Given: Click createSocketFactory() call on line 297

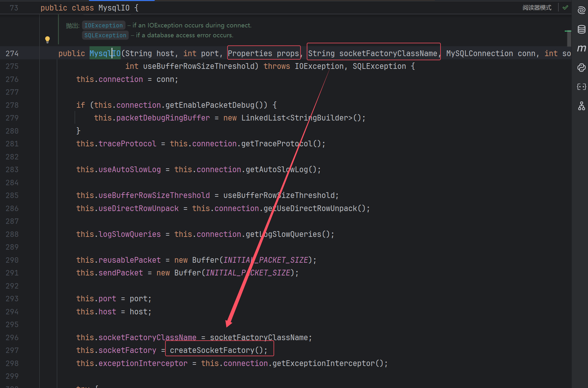Looking at the screenshot, I should (x=219, y=350).
